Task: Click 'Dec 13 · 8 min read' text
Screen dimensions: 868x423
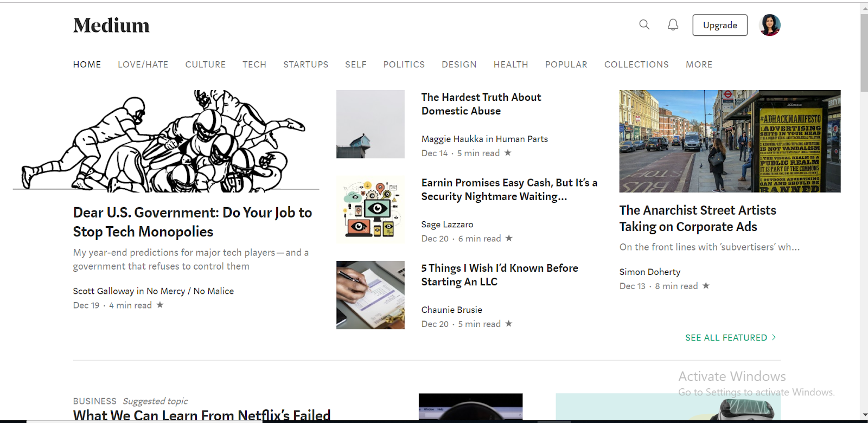Action: pyautogui.click(x=659, y=286)
